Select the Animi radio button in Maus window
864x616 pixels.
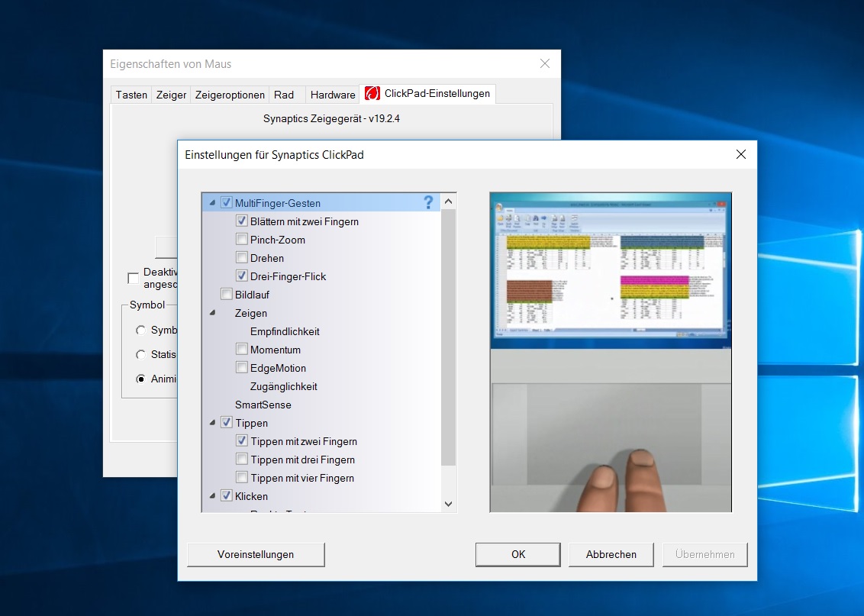[x=141, y=379]
